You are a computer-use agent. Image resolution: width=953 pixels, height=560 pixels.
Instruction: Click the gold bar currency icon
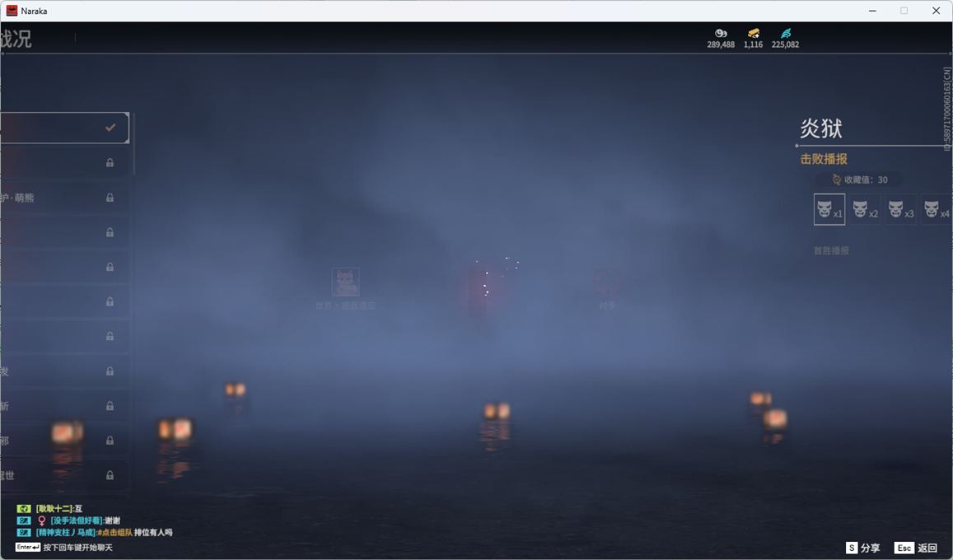click(x=754, y=34)
